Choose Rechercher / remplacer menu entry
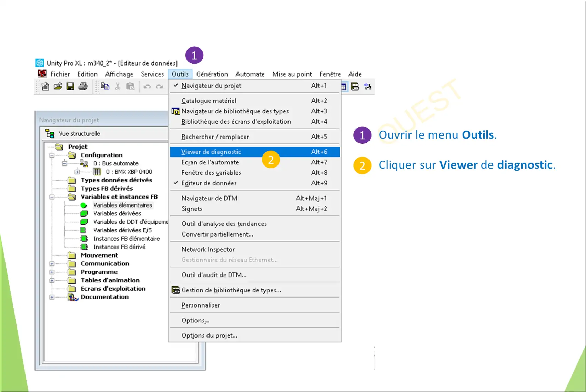 click(x=254, y=137)
